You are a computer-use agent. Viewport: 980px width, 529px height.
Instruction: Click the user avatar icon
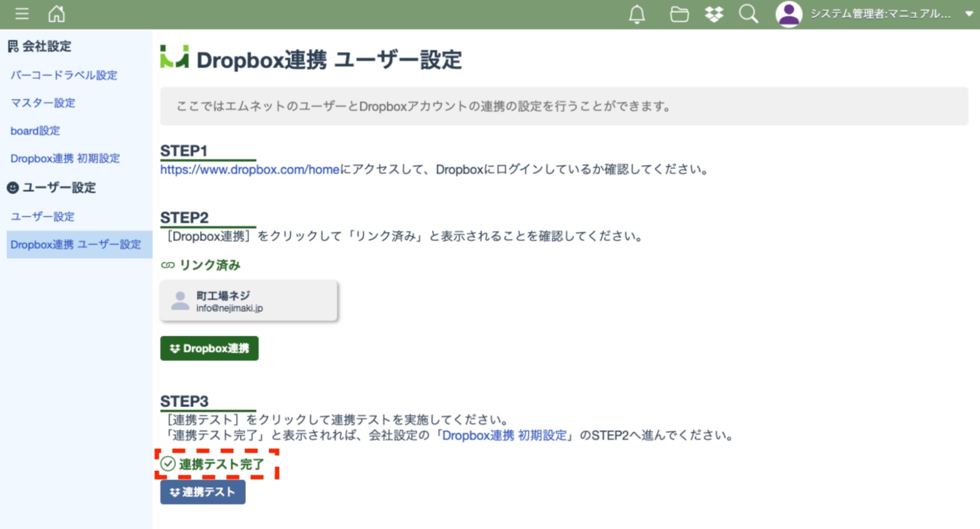(789, 14)
